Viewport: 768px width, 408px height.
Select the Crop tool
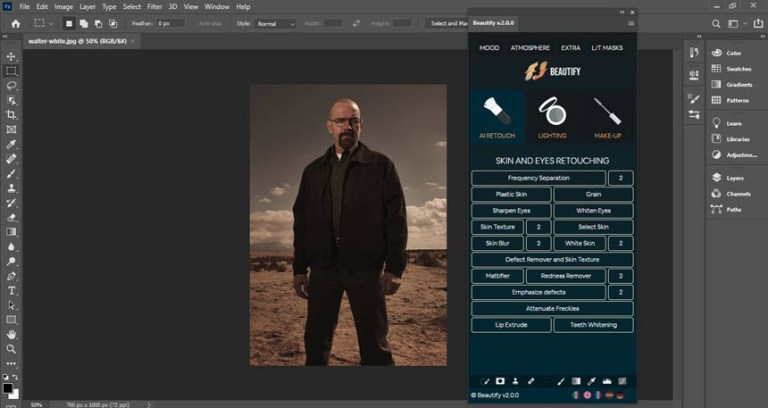click(x=11, y=115)
